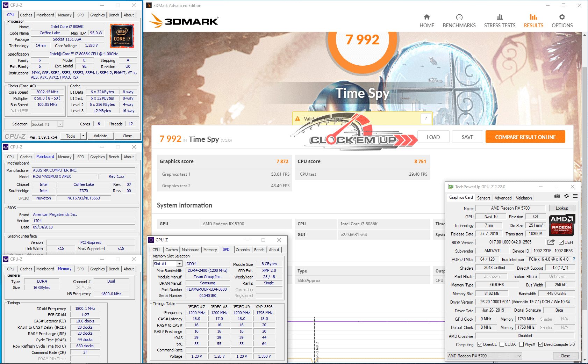Click Compare Result Online button
The width and height of the screenshot is (588, 364).
[525, 137]
